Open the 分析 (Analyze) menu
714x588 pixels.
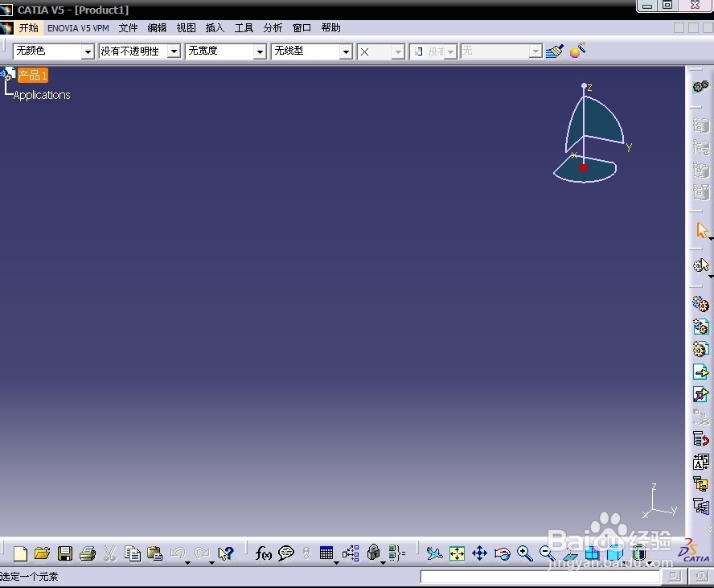pyautogui.click(x=273, y=28)
